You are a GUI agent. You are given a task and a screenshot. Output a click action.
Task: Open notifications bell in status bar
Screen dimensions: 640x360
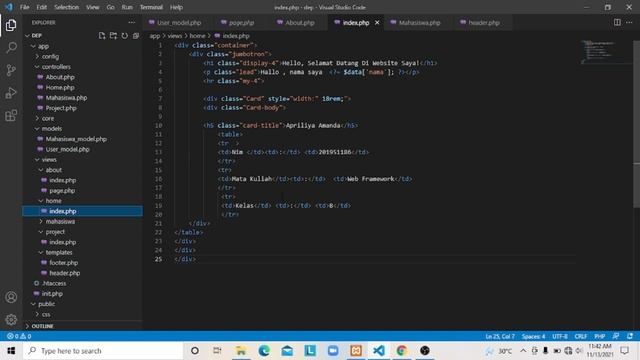tap(630, 336)
